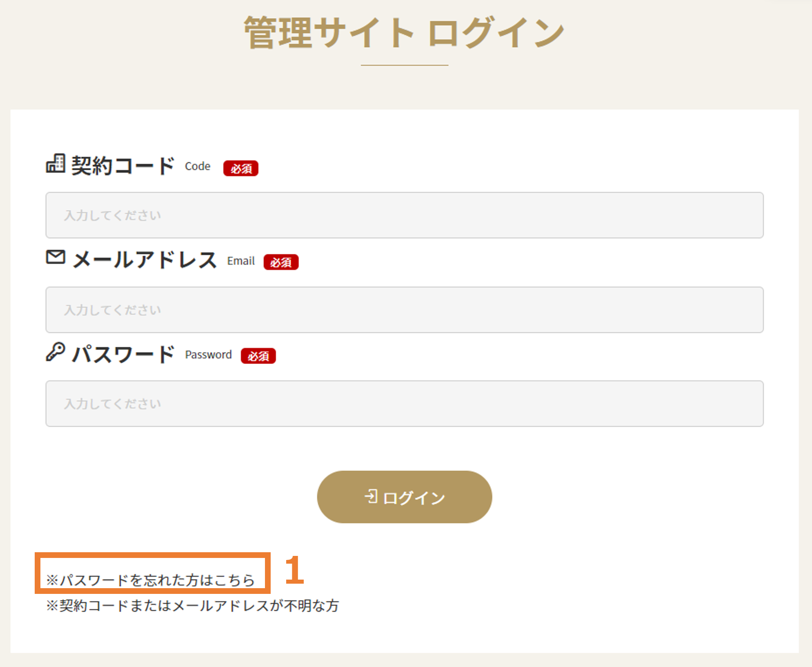The width and height of the screenshot is (812, 667).
Task: Click the building icon beside 契約コード
Action: 55,163
